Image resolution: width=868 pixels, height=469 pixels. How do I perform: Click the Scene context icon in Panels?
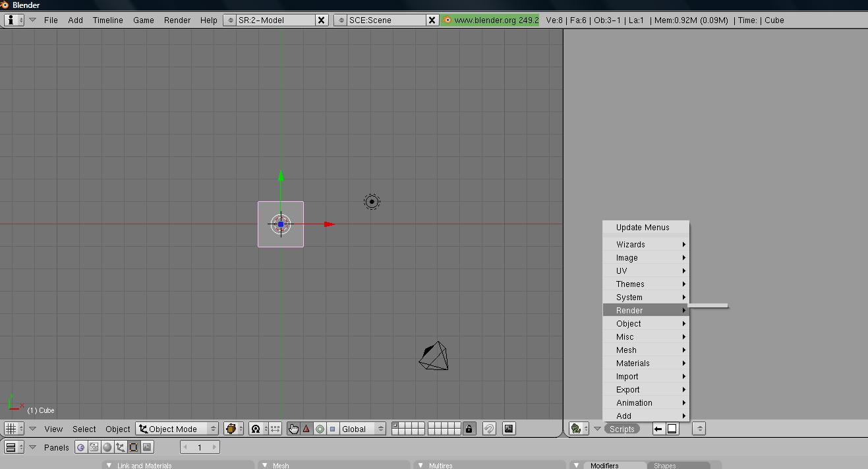[147, 447]
